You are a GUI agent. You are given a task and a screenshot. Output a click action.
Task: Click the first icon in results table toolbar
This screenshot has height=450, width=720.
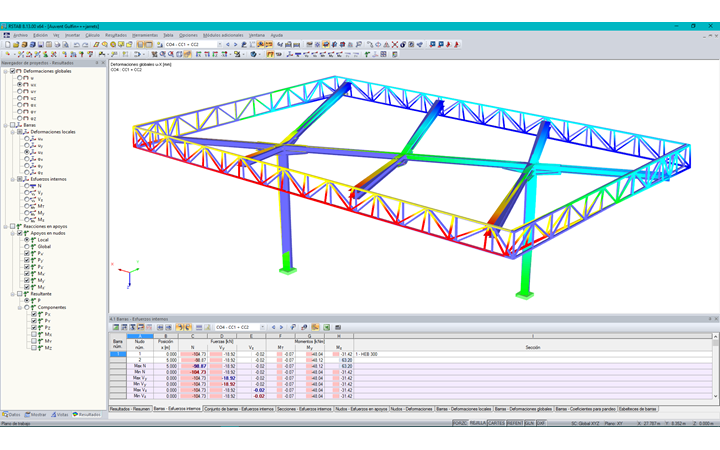point(116,327)
